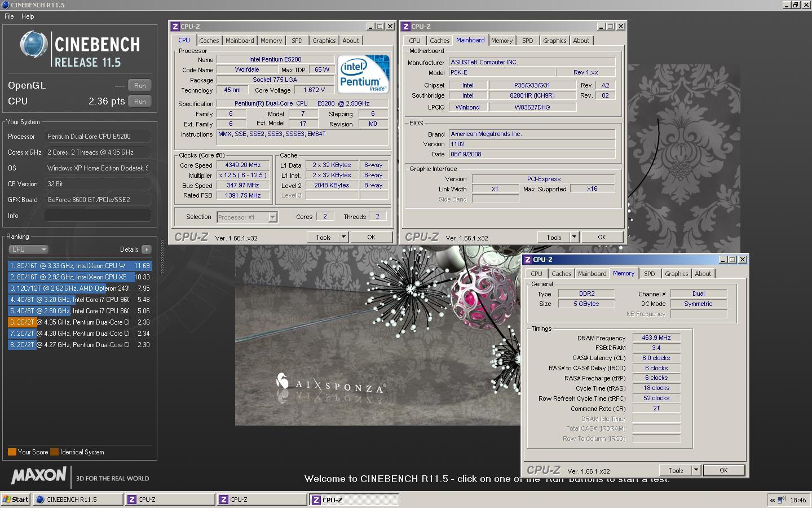812x508 pixels.
Task: Click OK in the CPU-Z Mainboard window
Action: (x=602, y=237)
